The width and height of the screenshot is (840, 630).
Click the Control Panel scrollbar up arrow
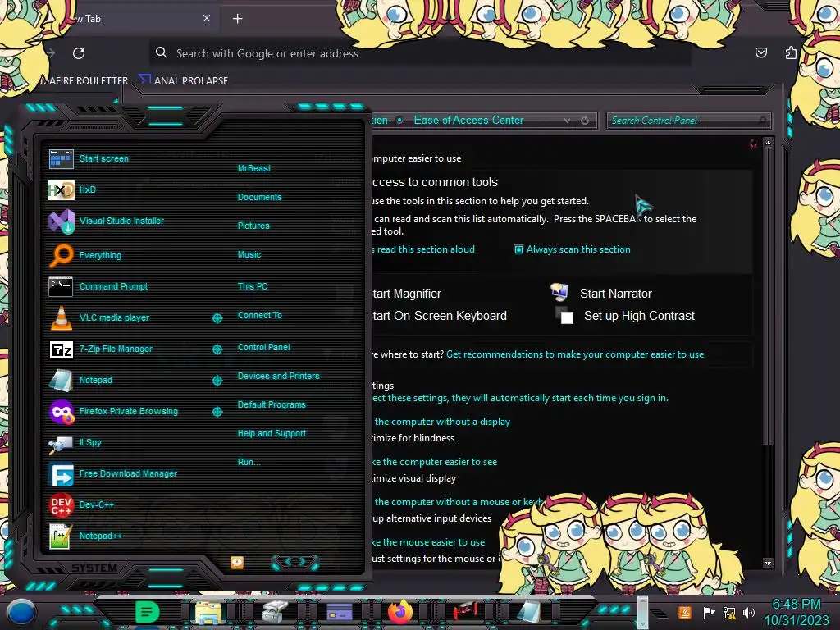(768, 143)
